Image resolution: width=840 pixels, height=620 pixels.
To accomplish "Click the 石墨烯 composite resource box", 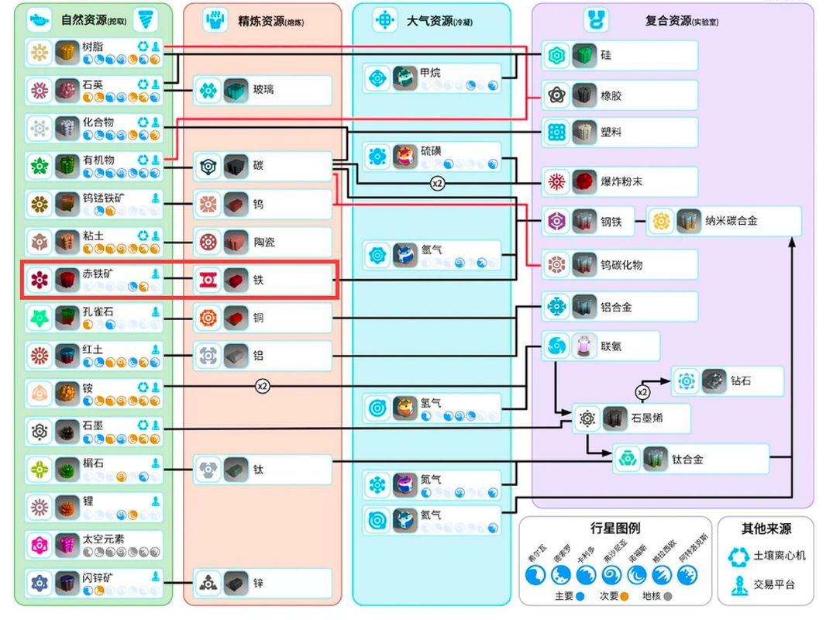I will (631, 418).
